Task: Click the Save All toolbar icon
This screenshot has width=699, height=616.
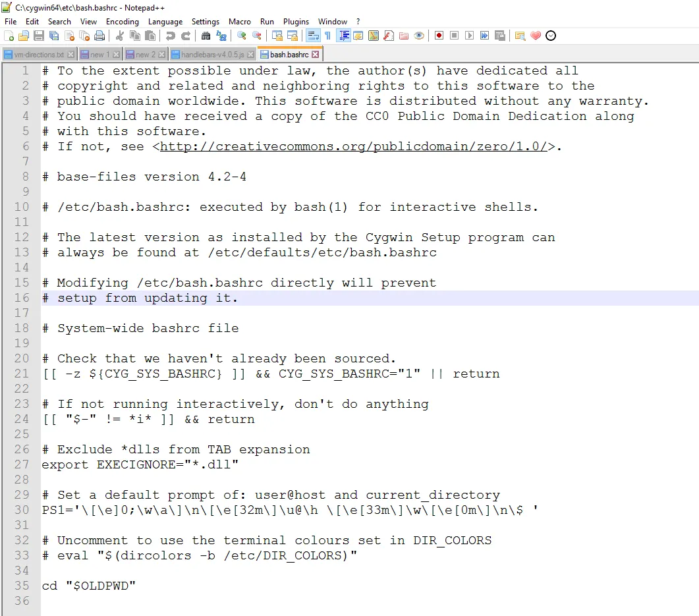Action: (54, 36)
